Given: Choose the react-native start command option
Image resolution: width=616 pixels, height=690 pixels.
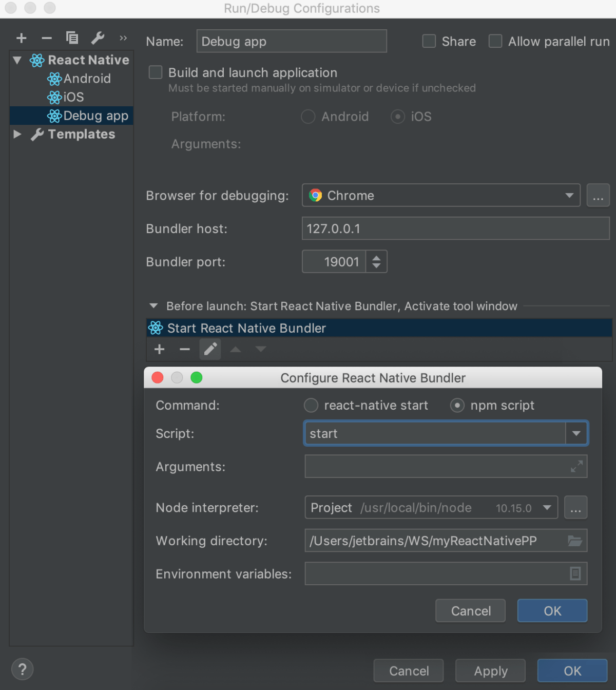Looking at the screenshot, I should tap(311, 406).
